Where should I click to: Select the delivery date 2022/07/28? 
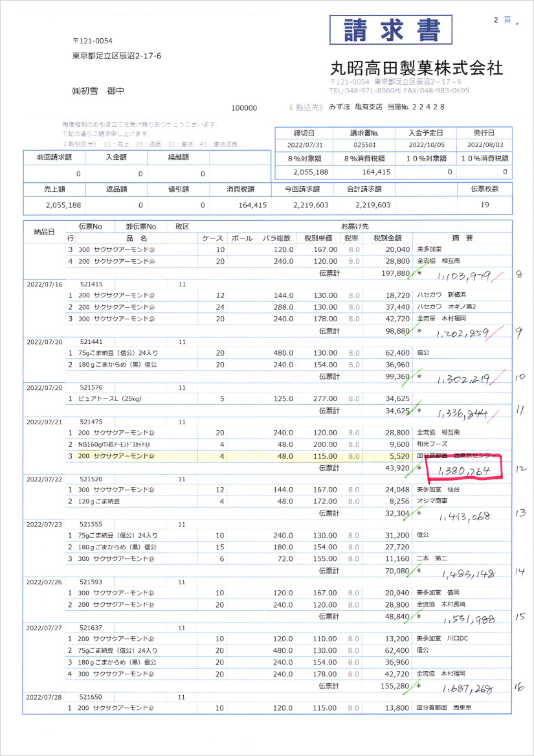coord(45,696)
